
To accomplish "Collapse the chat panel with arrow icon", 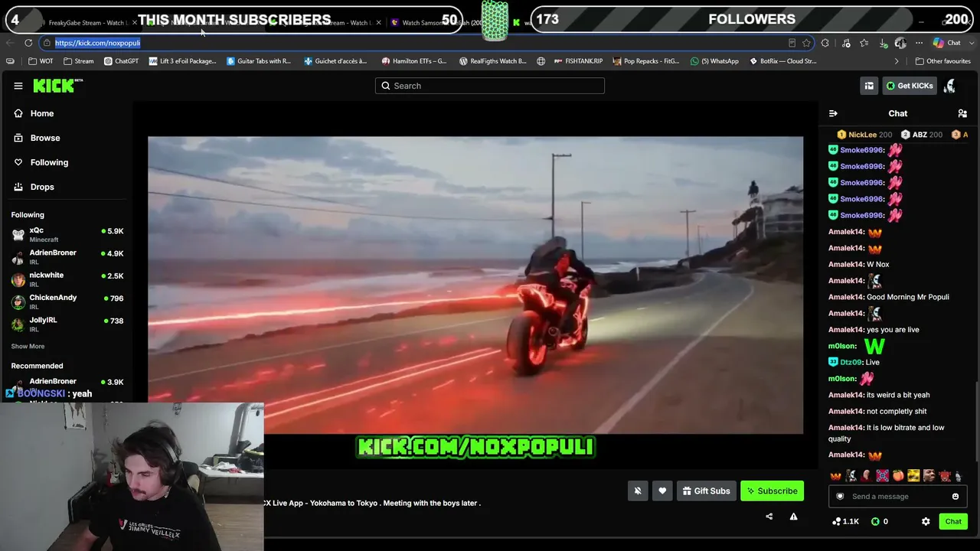I will 833,113.
